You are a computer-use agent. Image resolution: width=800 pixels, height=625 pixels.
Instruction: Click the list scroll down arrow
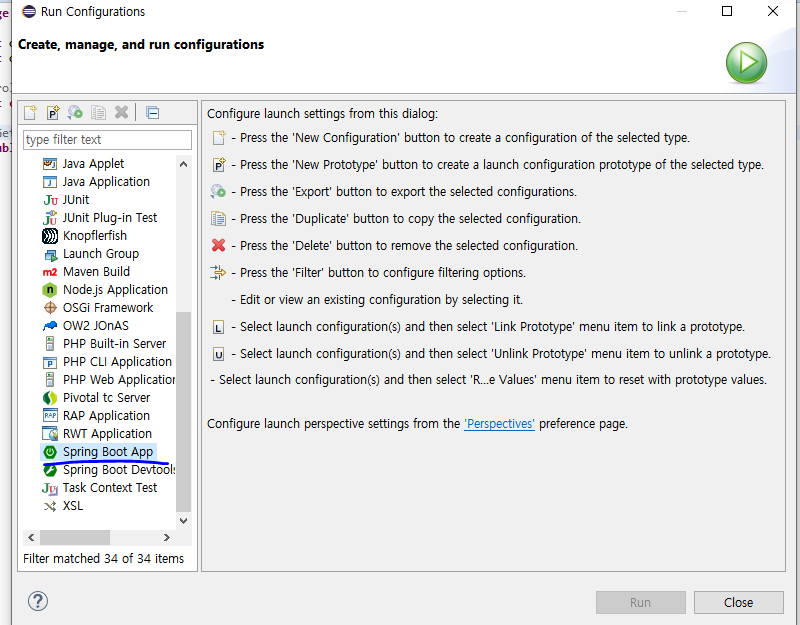pyautogui.click(x=184, y=521)
